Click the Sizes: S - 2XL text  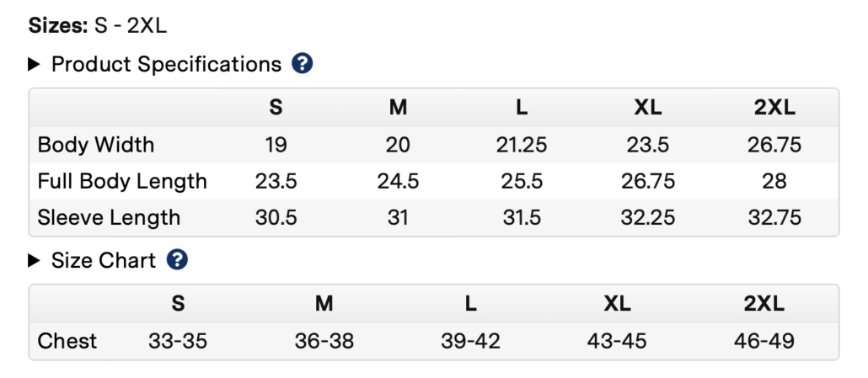98,25
